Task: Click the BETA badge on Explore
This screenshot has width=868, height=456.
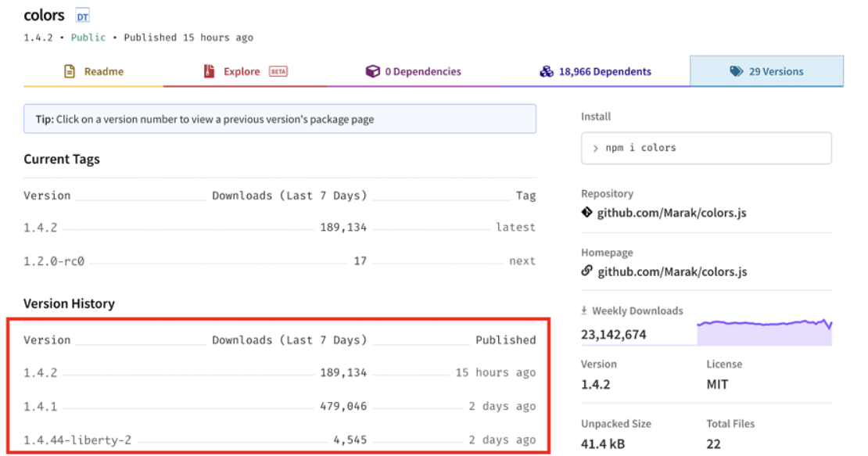Action: tap(278, 71)
